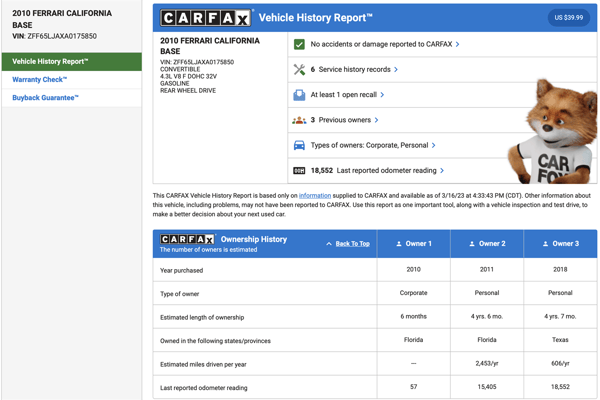Click the open recall icon

click(x=299, y=95)
